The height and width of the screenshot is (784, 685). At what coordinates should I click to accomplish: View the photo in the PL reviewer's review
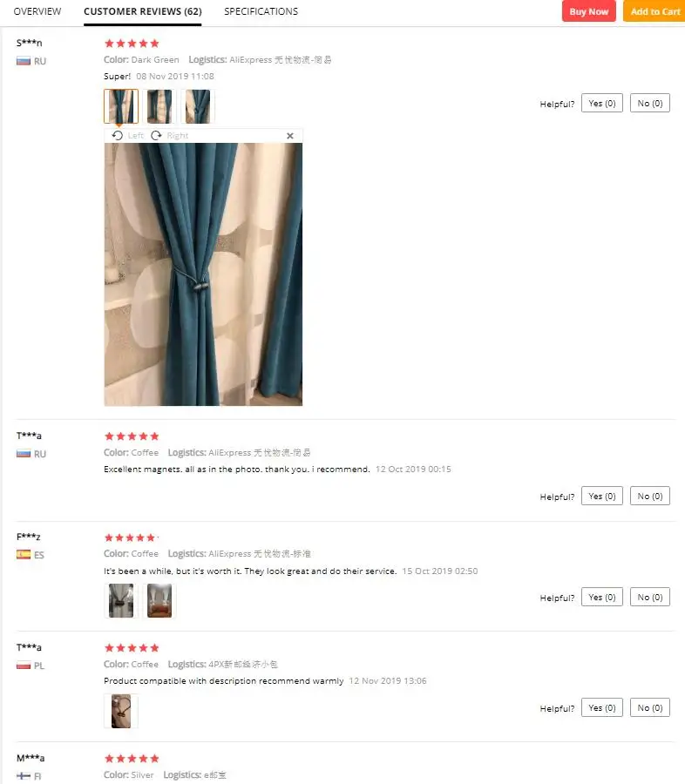coord(121,711)
